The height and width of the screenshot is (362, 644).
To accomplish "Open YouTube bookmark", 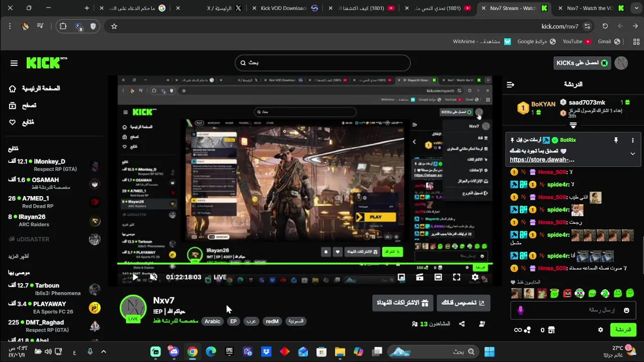I will (x=577, y=42).
